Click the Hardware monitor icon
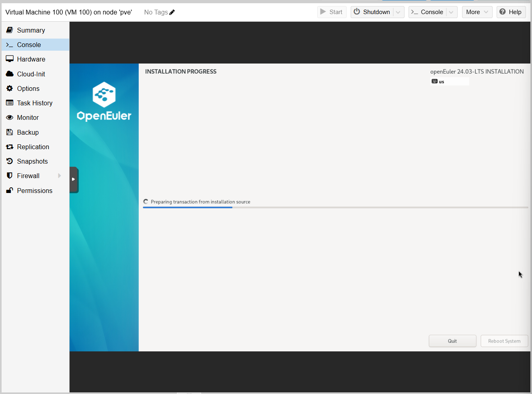This screenshot has height=394, width=532. [x=10, y=59]
